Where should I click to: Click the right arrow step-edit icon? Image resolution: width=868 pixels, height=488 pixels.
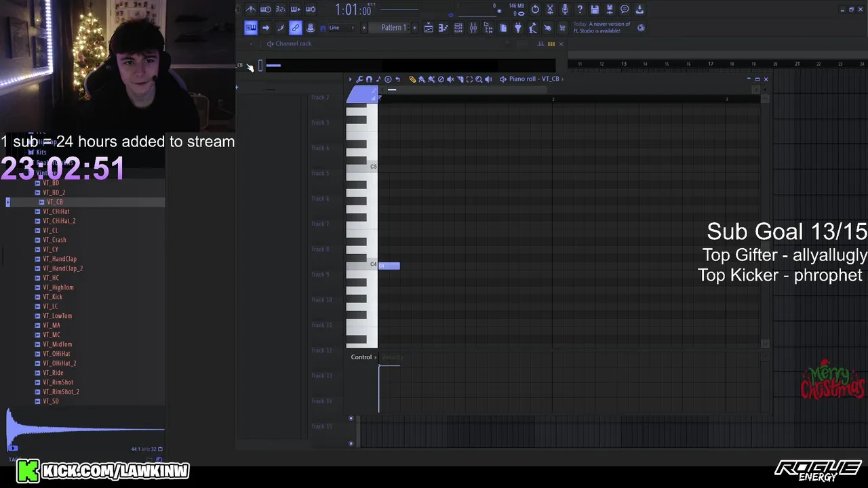[x=266, y=28]
